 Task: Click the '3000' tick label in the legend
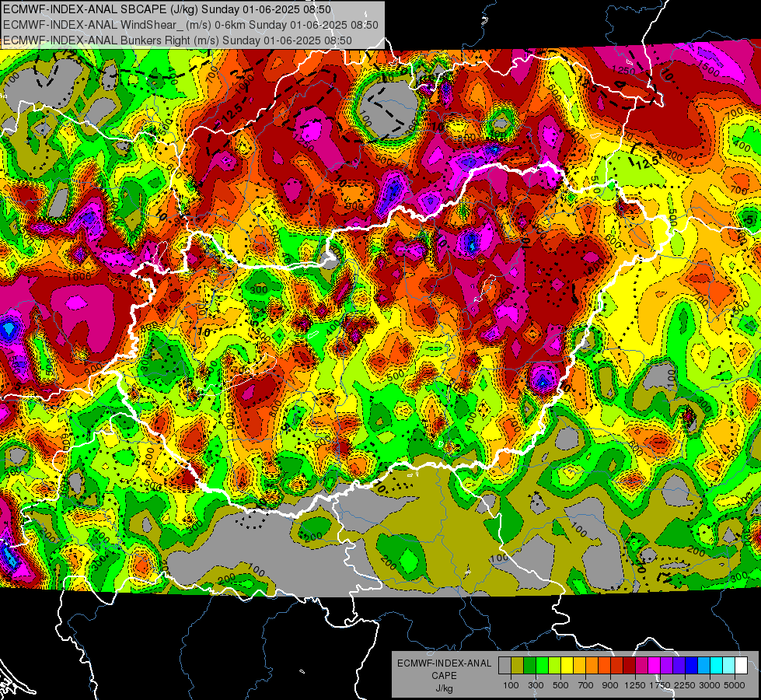710,685
